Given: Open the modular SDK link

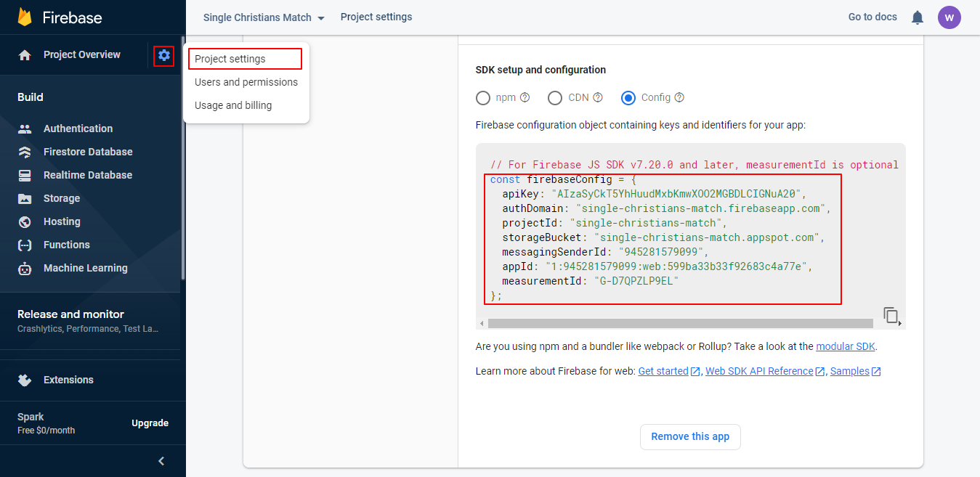Looking at the screenshot, I should click(x=846, y=346).
